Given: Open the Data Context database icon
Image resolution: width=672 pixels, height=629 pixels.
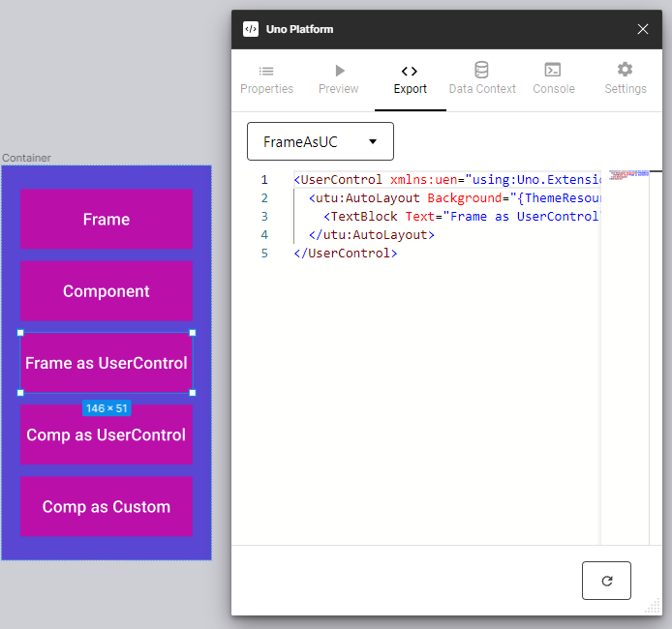Looking at the screenshot, I should [481, 71].
